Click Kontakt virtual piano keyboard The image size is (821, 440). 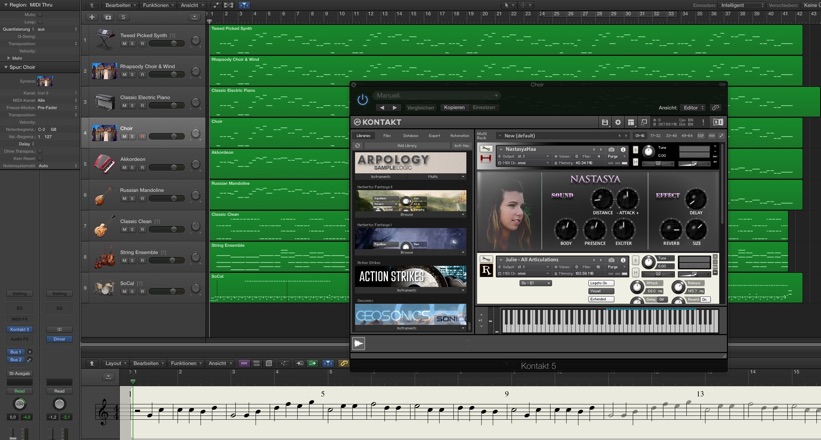610,321
